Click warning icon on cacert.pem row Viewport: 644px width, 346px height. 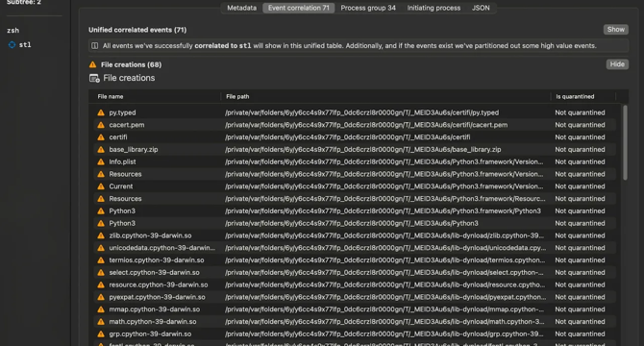pyautogui.click(x=101, y=125)
